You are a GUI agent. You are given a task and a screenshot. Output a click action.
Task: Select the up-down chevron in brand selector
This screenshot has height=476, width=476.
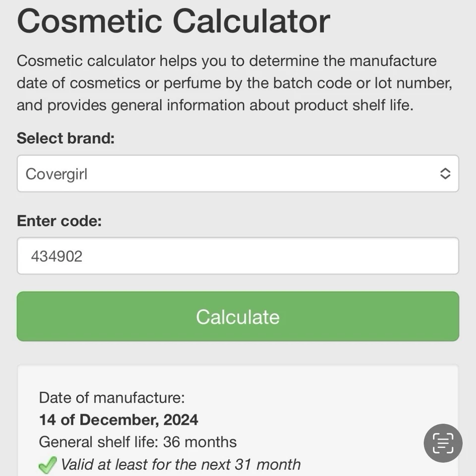point(445,174)
